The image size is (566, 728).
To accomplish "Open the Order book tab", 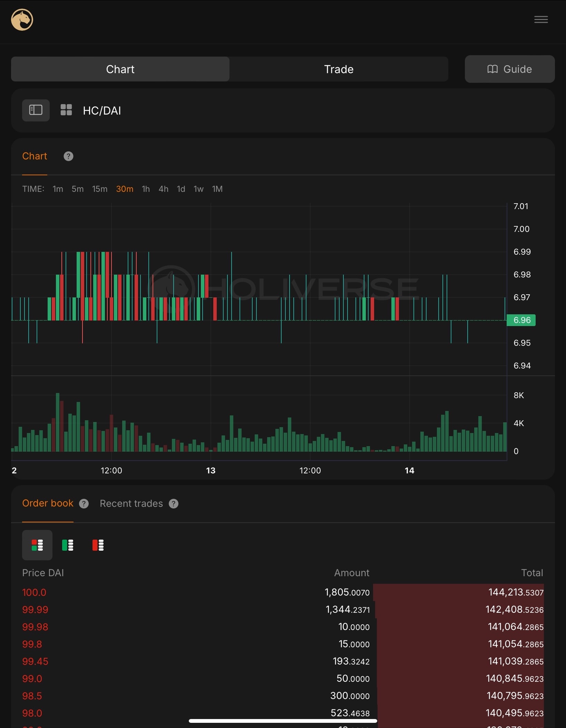I will point(48,503).
